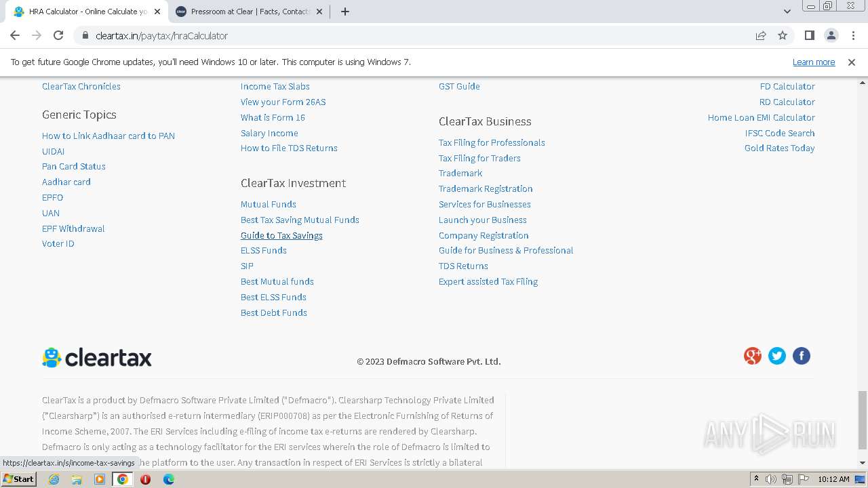This screenshot has width=868, height=488.
Task: Open media player taskbar icon
Action: click(x=100, y=479)
